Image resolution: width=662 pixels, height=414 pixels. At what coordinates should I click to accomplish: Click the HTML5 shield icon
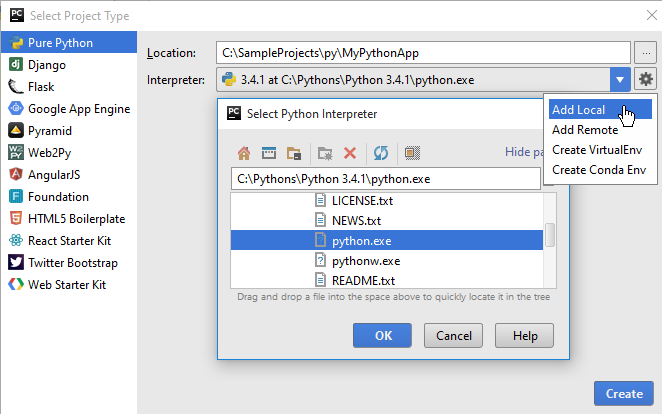tap(16, 219)
